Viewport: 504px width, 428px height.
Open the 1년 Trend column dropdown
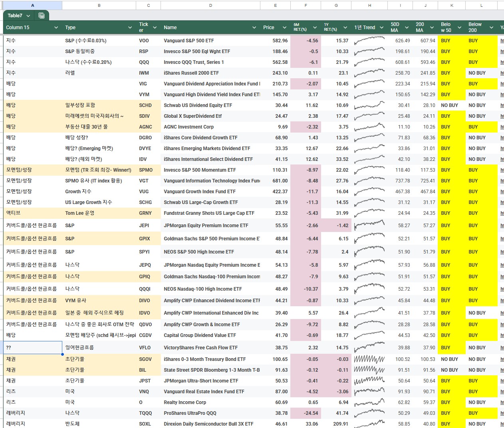tap(381, 28)
